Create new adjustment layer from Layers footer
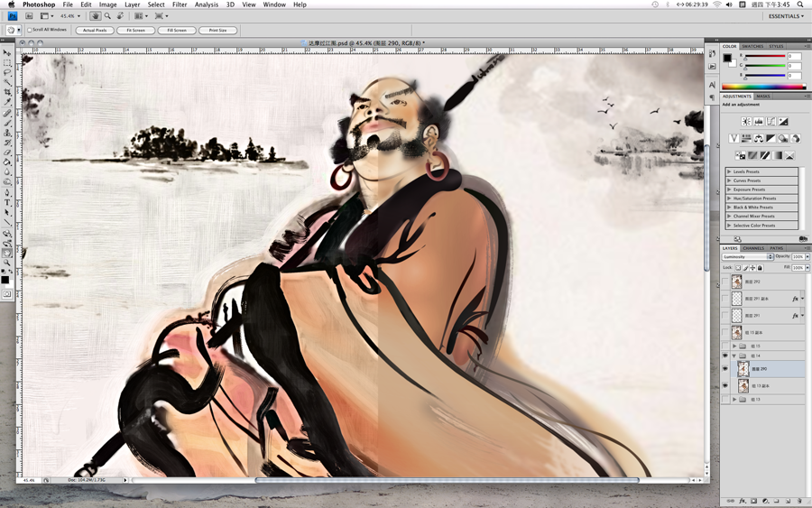Viewport: 812px width, 508px height. click(x=765, y=502)
